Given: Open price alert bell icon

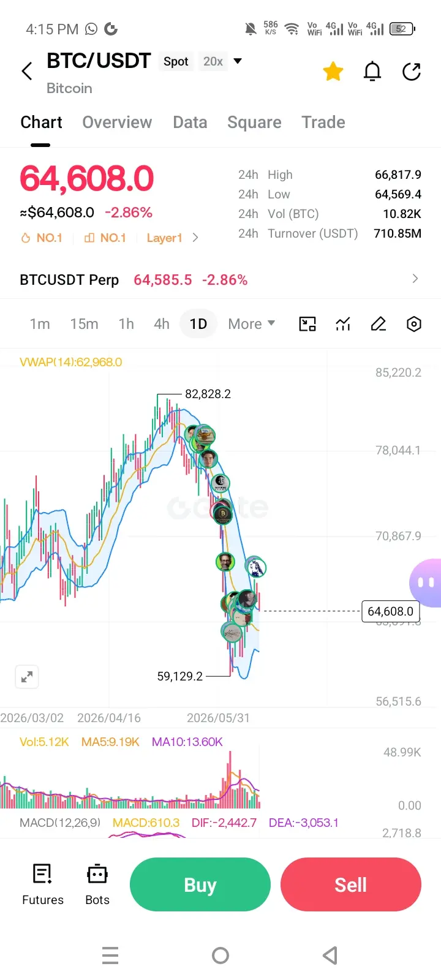Looking at the screenshot, I should 372,72.
